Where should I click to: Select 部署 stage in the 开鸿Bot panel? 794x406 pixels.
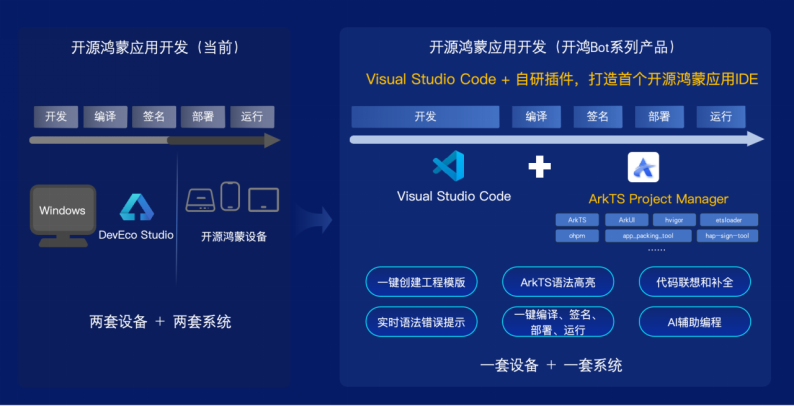pos(659,117)
